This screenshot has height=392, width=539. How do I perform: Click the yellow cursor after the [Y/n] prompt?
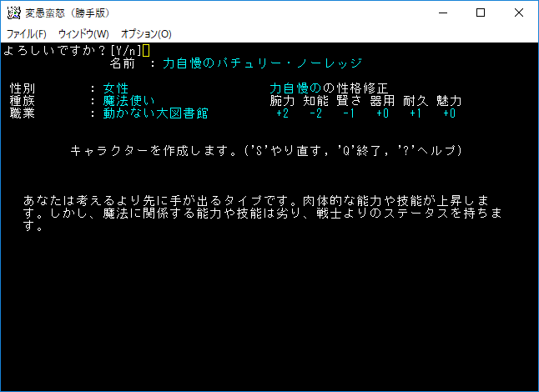click(146, 51)
